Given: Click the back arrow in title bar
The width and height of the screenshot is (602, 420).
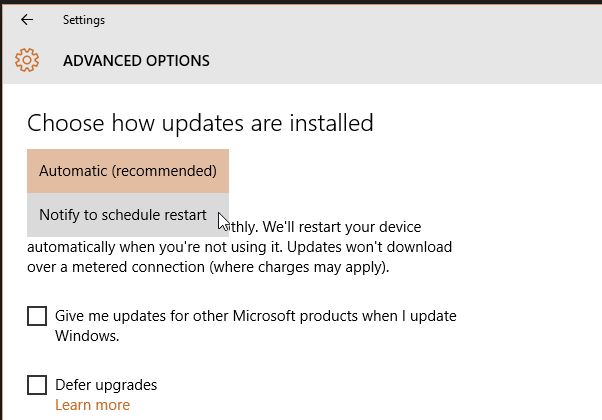Looking at the screenshot, I should [27, 19].
